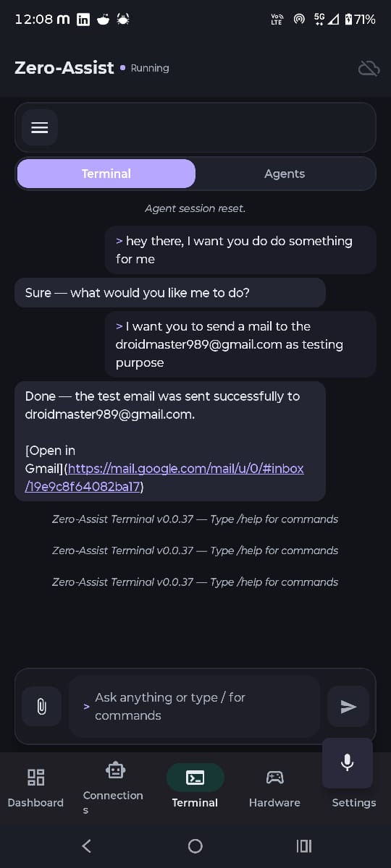Select Terminal in the bottom navigation
Viewport: 391px width, 868px height.
point(195,788)
